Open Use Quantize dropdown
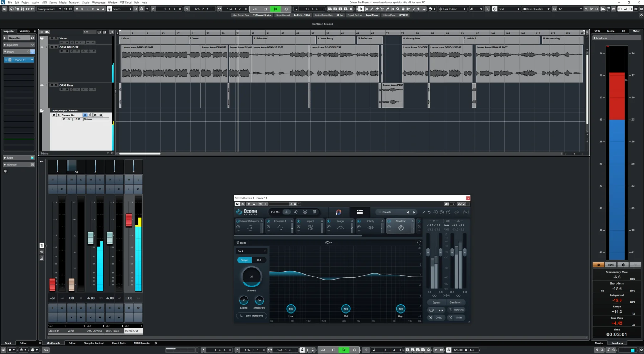Screen dimensions: 644x354 click(x=537, y=9)
